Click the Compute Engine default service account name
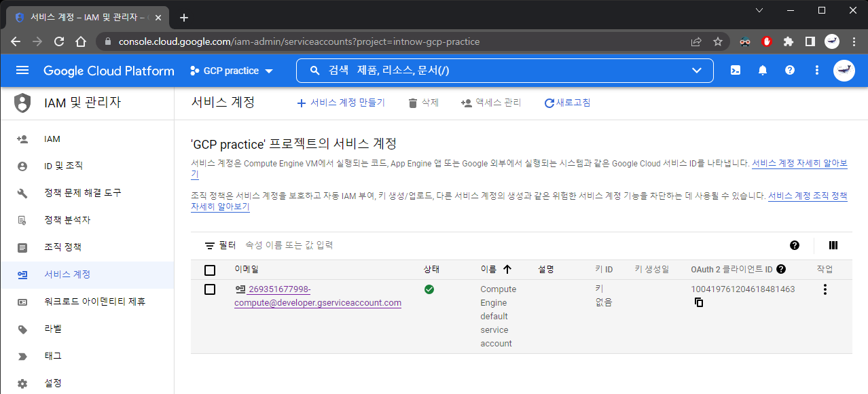 point(499,317)
